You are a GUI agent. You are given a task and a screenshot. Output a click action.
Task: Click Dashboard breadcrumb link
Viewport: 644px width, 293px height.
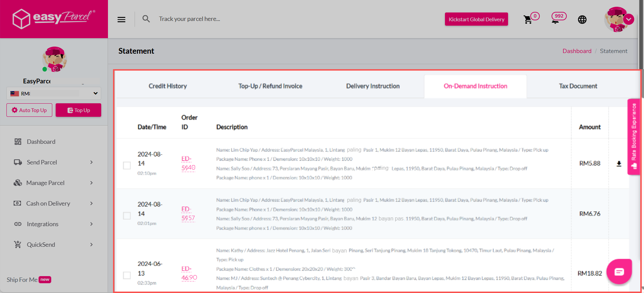[x=577, y=51]
